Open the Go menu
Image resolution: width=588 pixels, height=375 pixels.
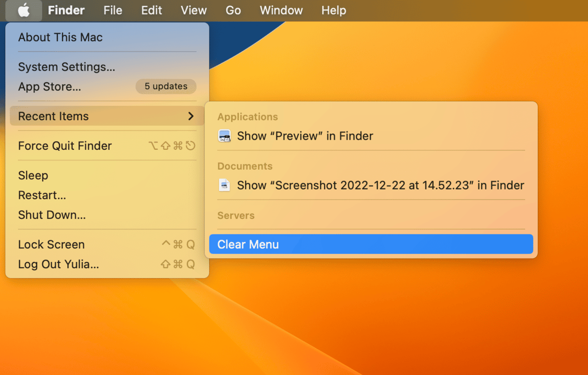click(x=233, y=10)
